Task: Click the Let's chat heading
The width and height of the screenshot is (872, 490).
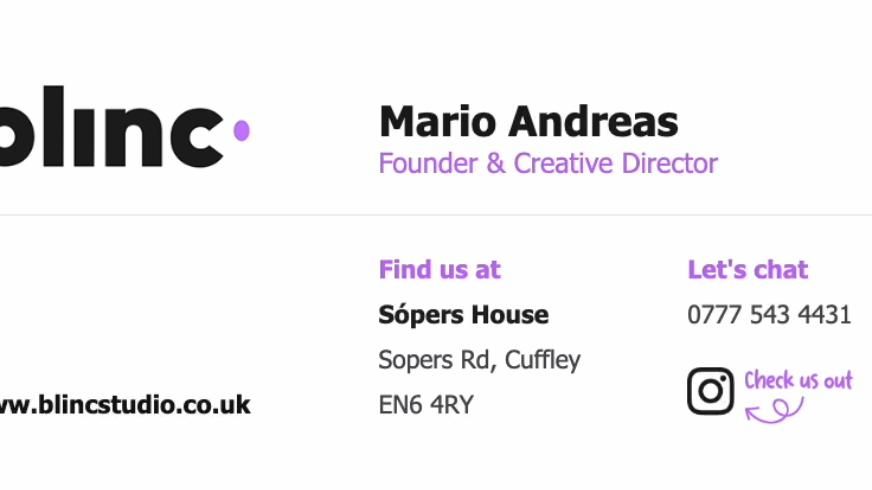Action: (x=747, y=269)
